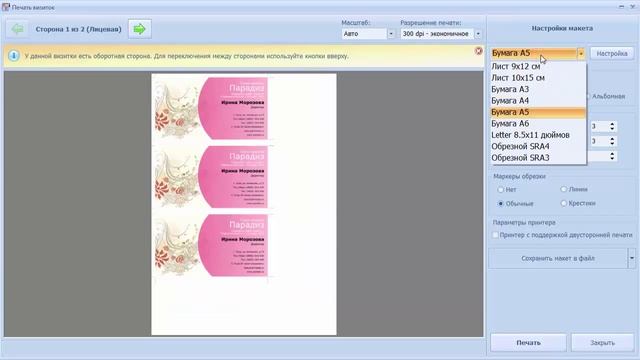The height and width of the screenshot is (360, 640).
Task: Select Обрезной SRA3 option
Action: pos(538,158)
